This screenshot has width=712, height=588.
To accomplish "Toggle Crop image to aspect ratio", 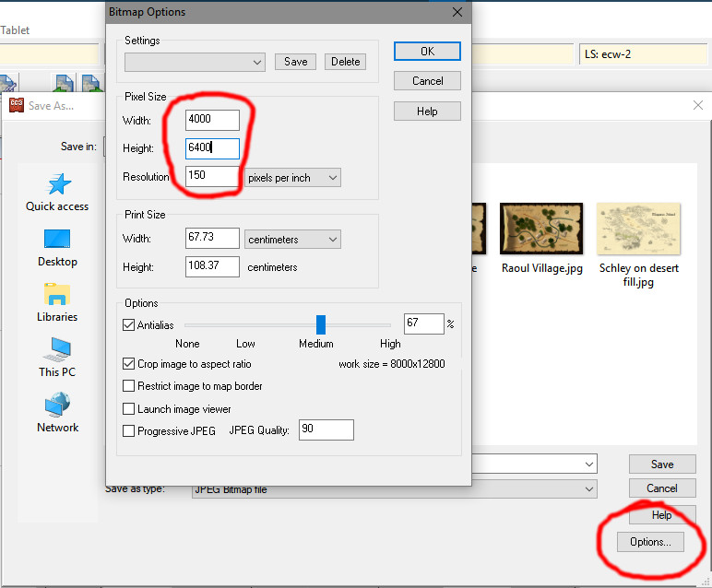I will point(129,364).
